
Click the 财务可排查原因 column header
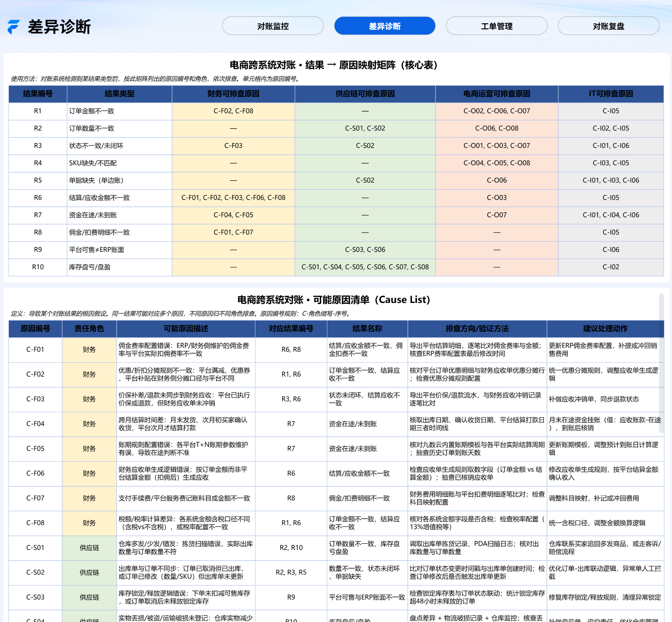coord(233,94)
